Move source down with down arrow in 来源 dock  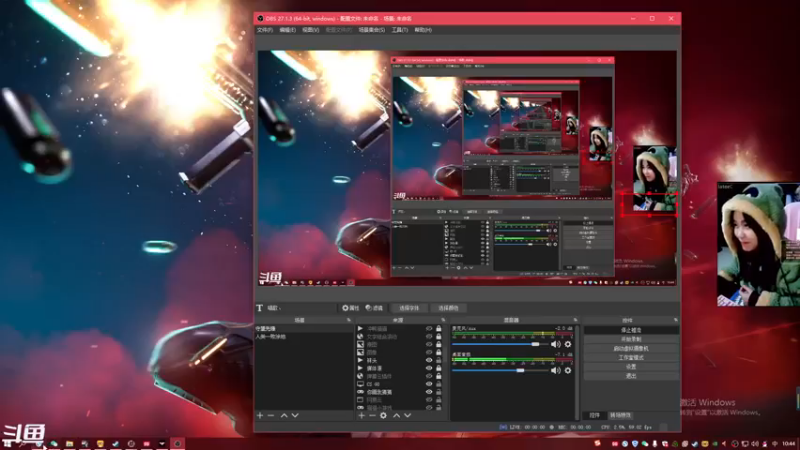(x=407, y=415)
